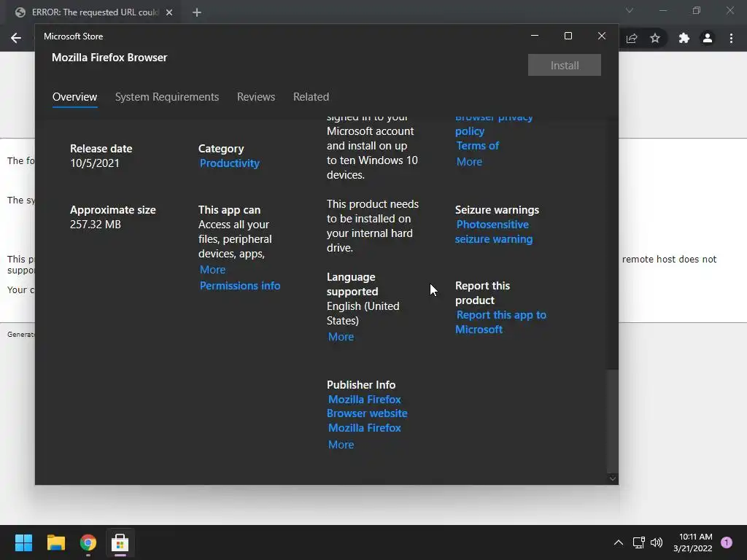Open File Explorer from taskbar
Image resolution: width=747 pixels, height=560 pixels.
click(55, 542)
